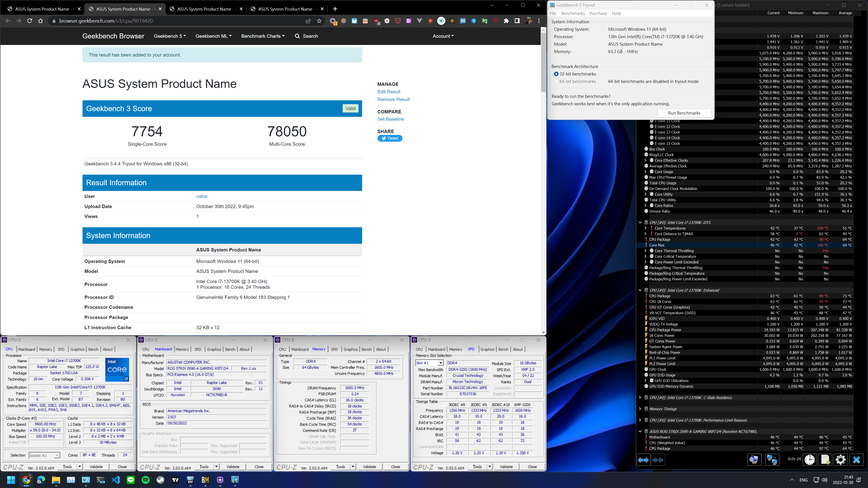
Task: Click the Chrome address bar URL
Action: (x=106, y=21)
